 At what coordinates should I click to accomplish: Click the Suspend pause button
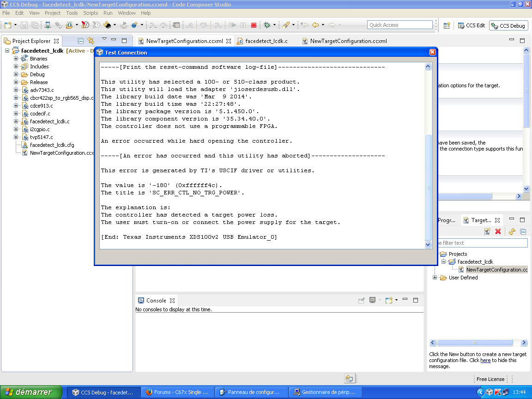point(243,25)
